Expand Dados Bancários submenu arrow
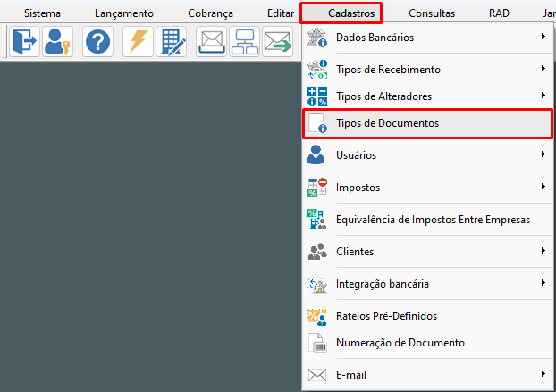This screenshot has width=556, height=392. 543,36
